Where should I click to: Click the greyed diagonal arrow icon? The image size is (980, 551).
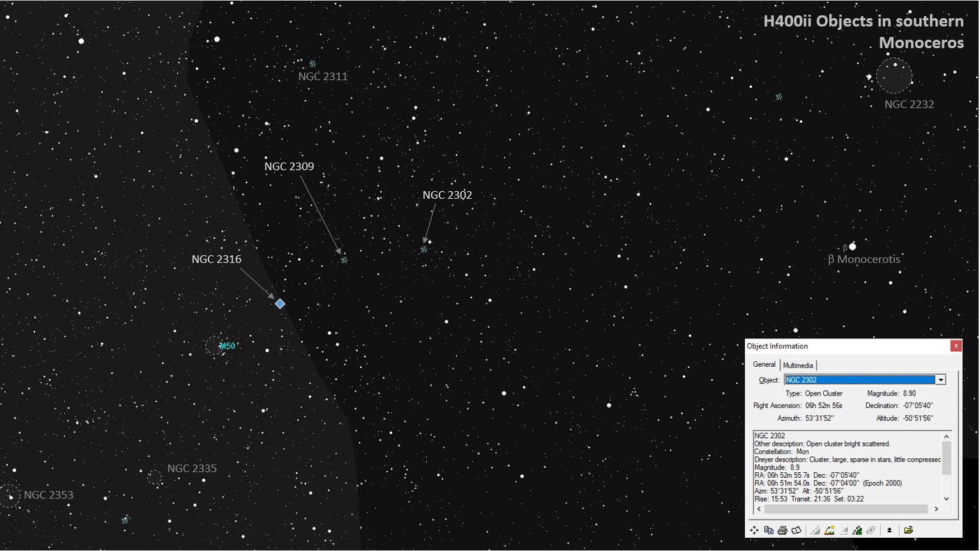tap(843, 530)
